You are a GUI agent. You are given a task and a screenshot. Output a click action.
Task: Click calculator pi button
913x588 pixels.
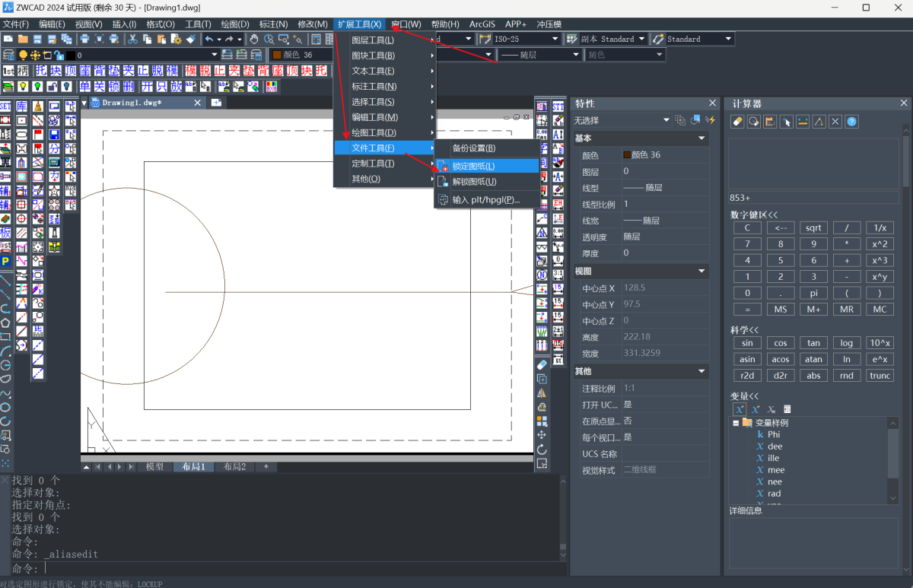(x=813, y=293)
